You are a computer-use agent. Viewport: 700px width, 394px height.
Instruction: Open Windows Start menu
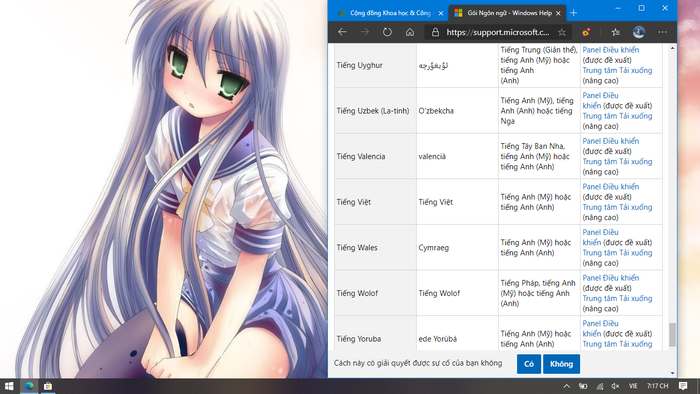point(9,386)
